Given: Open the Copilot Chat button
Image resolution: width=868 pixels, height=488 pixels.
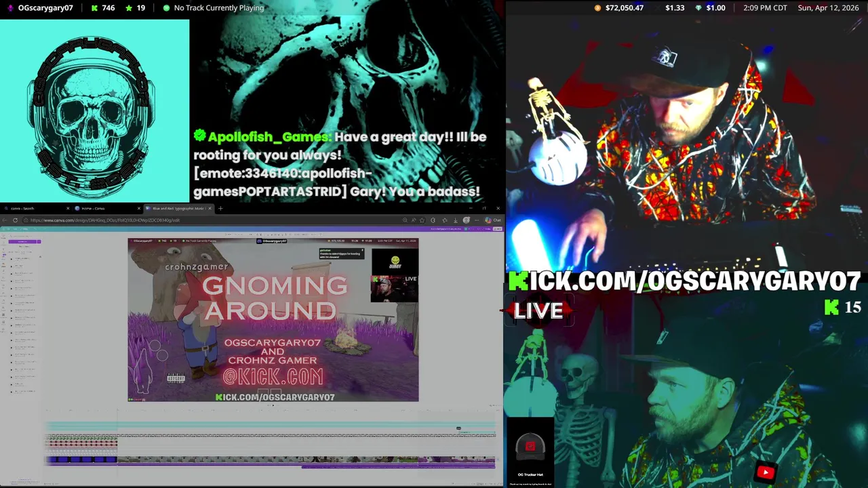Looking at the screenshot, I should click(x=493, y=220).
